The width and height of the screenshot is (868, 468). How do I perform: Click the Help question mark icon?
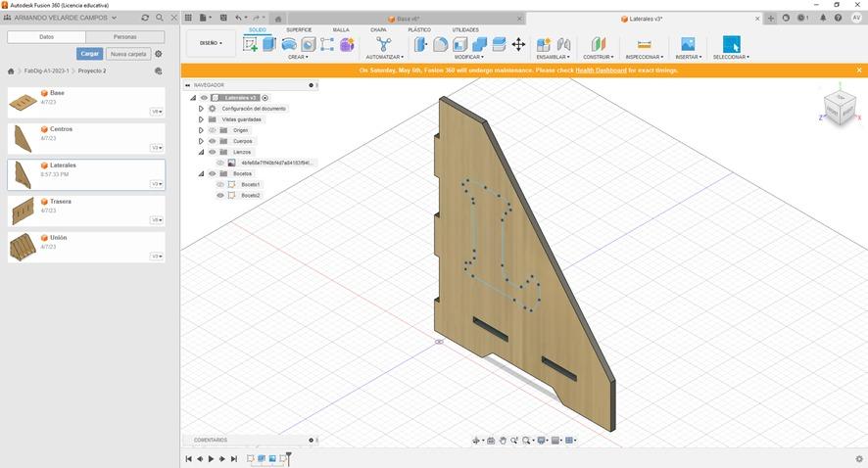pos(838,18)
